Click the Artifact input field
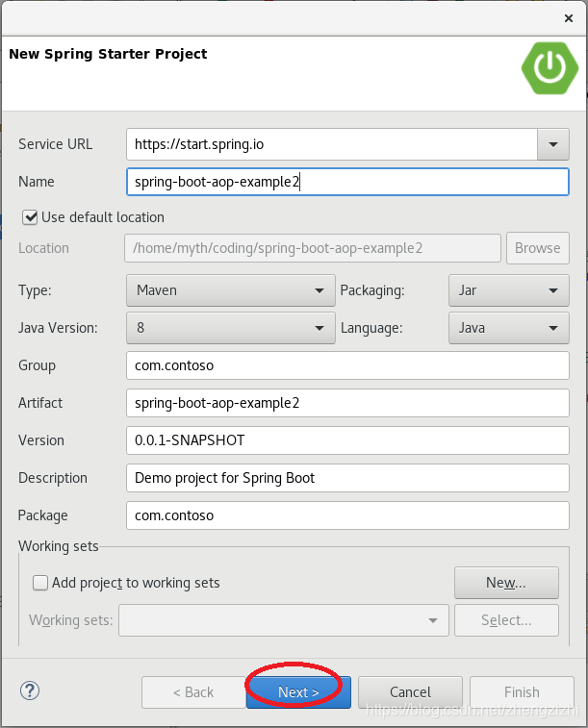 (x=347, y=403)
